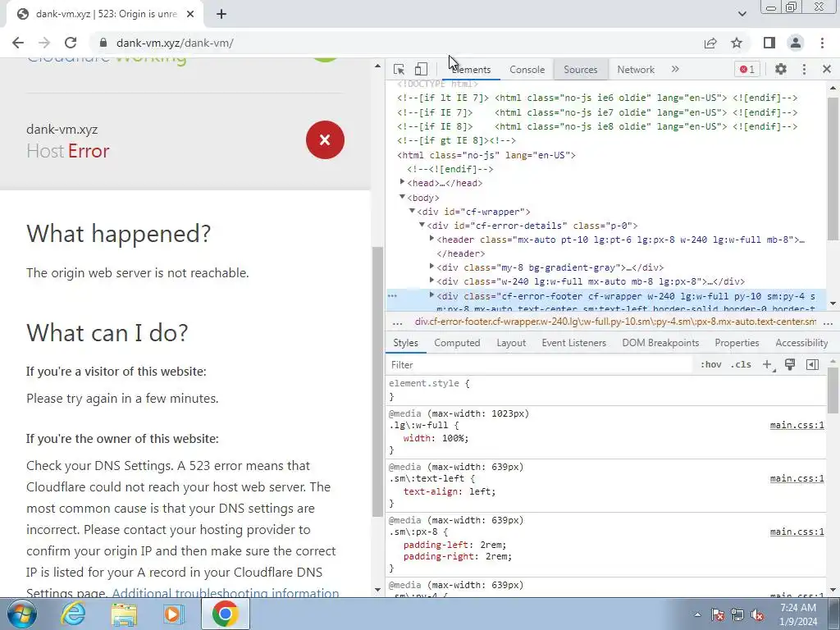Open the Chrome three-dot menu
Image resolution: width=840 pixels, height=630 pixels.
pyautogui.click(x=822, y=43)
